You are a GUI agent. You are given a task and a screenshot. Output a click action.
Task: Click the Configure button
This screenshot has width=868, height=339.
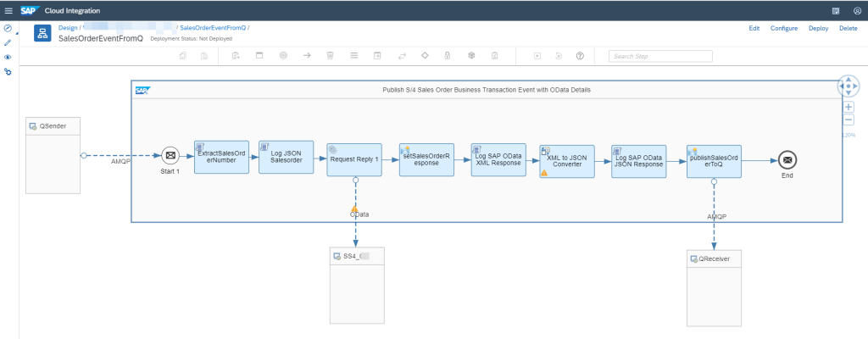(784, 28)
